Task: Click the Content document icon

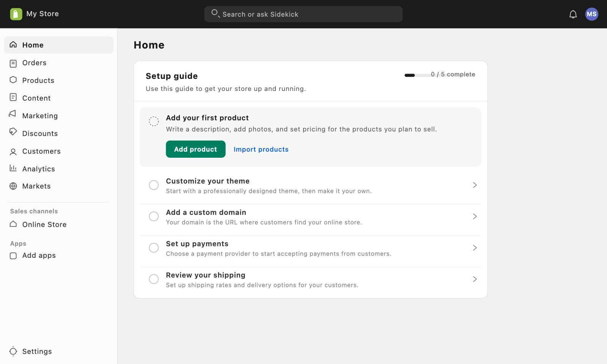Action: coord(13,97)
